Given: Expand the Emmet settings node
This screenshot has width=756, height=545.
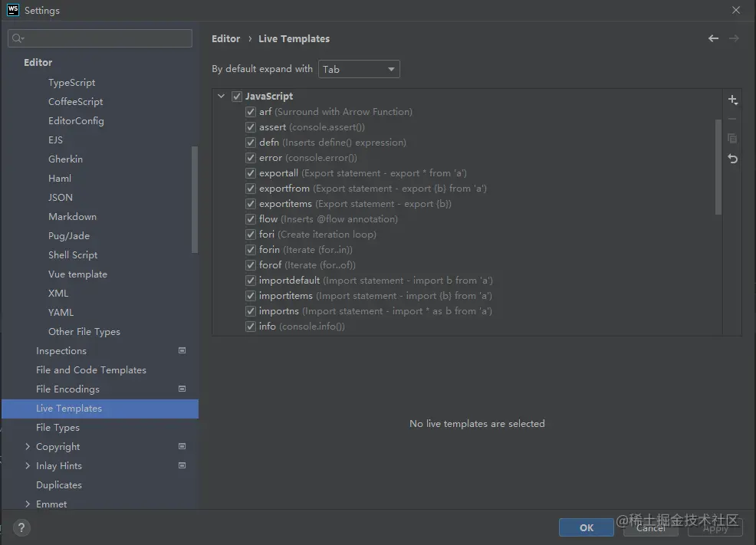Looking at the screenshot, I should [28, 504].
